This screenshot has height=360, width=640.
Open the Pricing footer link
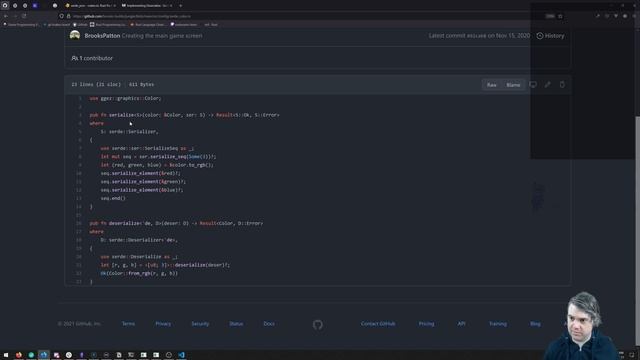426,324
